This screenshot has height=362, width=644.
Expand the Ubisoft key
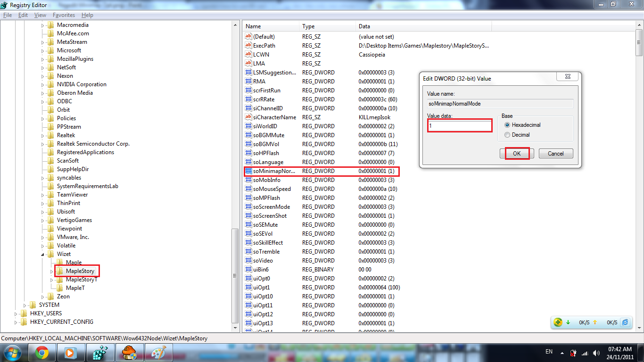click(x=42, y=212)
